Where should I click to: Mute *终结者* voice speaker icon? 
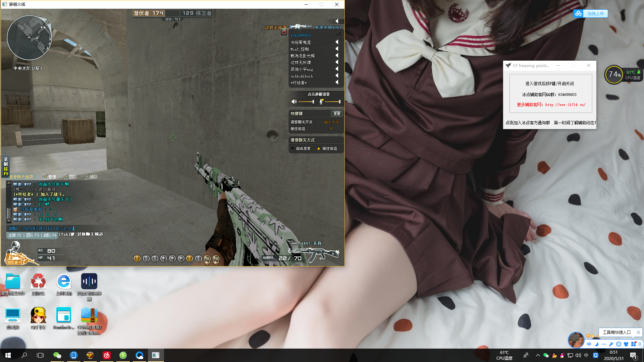click(x=337, y=82)
